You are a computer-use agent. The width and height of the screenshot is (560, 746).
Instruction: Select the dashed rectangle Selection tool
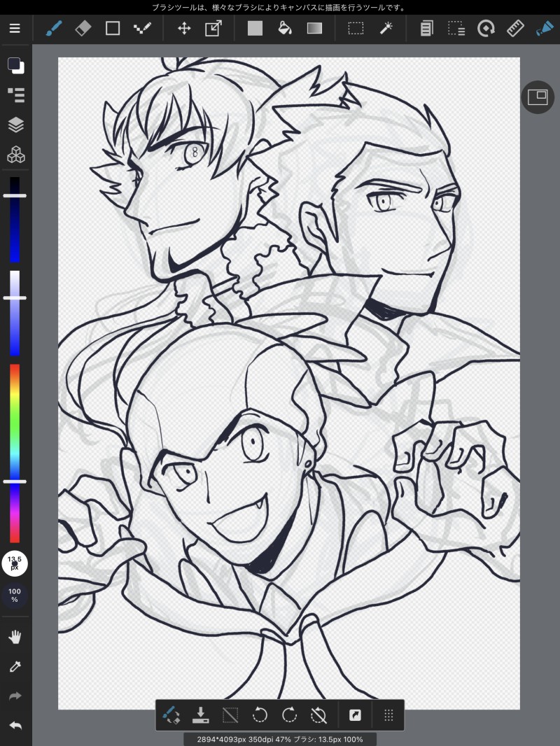pos(356,29)
